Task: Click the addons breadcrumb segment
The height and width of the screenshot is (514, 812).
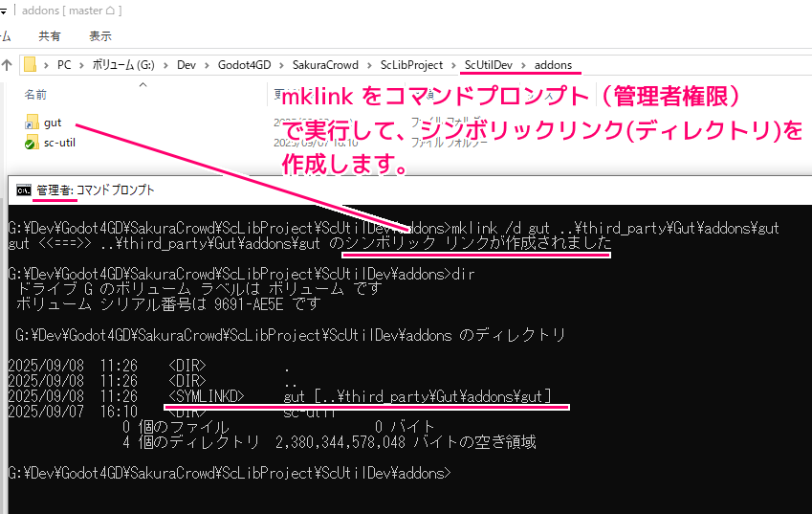Action: [553, 65]
